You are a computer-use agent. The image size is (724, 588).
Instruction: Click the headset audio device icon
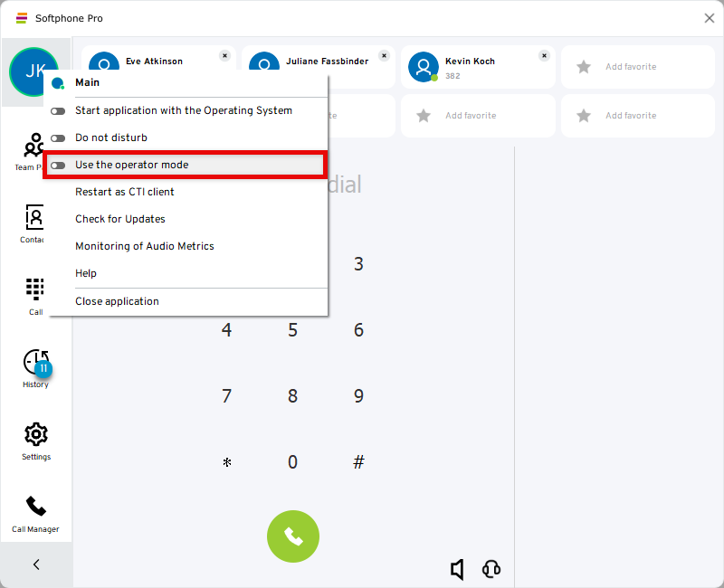pyautogui.click(x=491, y=569)
